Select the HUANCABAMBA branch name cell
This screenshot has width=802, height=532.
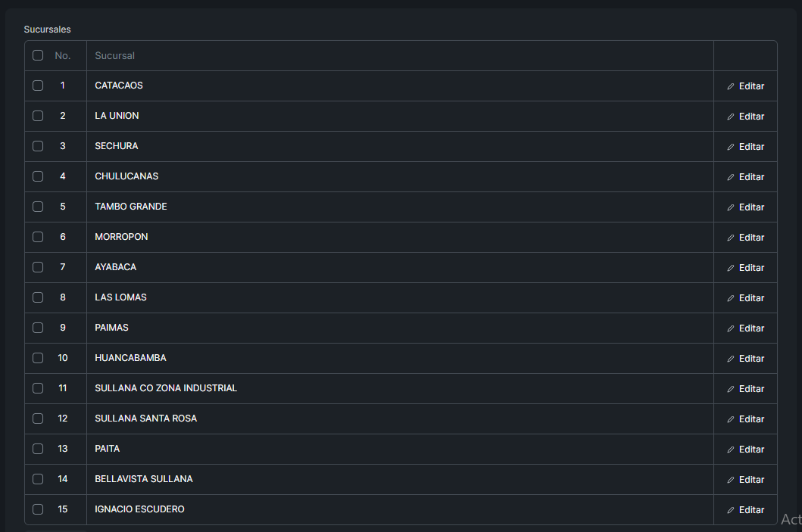point(130,358)
